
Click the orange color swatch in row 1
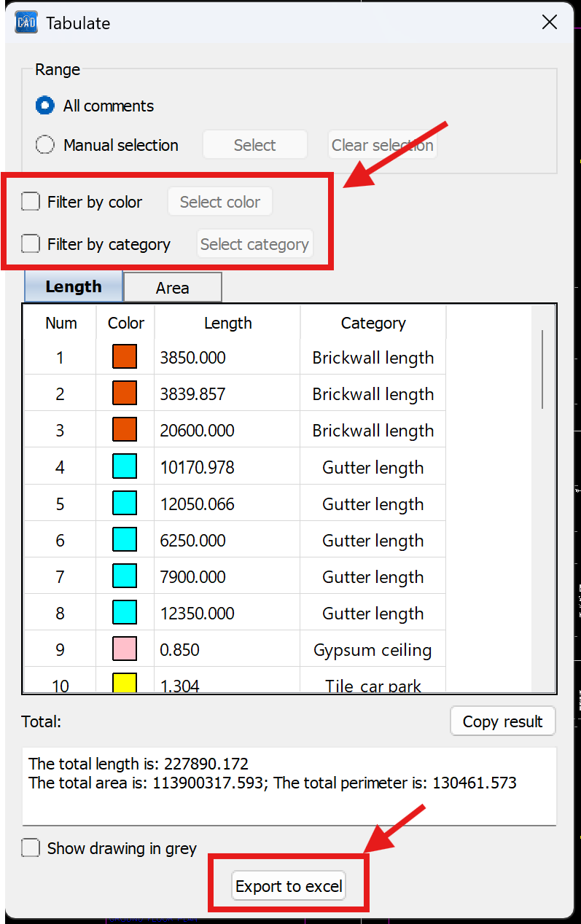tap(125, 357)
